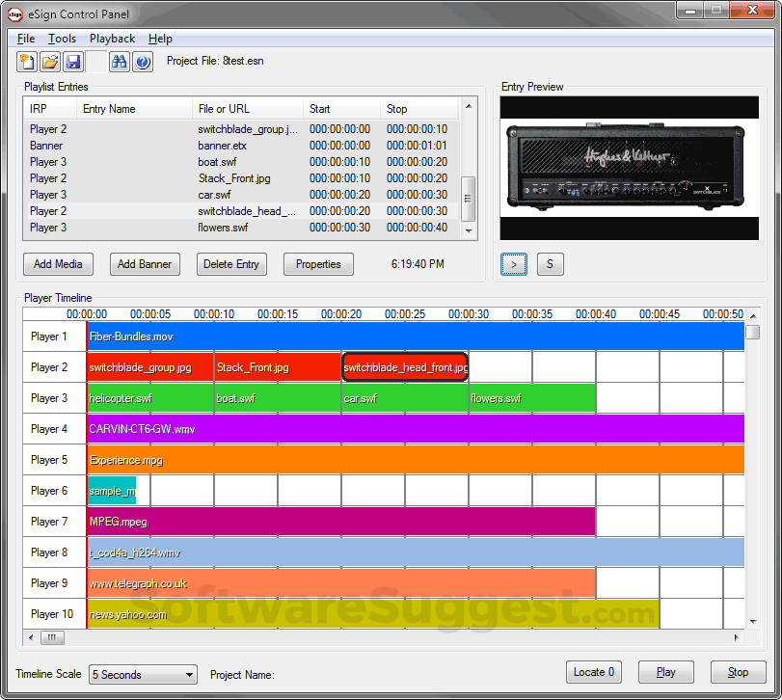The width and height of the screenshot is (782, 700).
Task: Open the File menu
Action: pos(26,39)
